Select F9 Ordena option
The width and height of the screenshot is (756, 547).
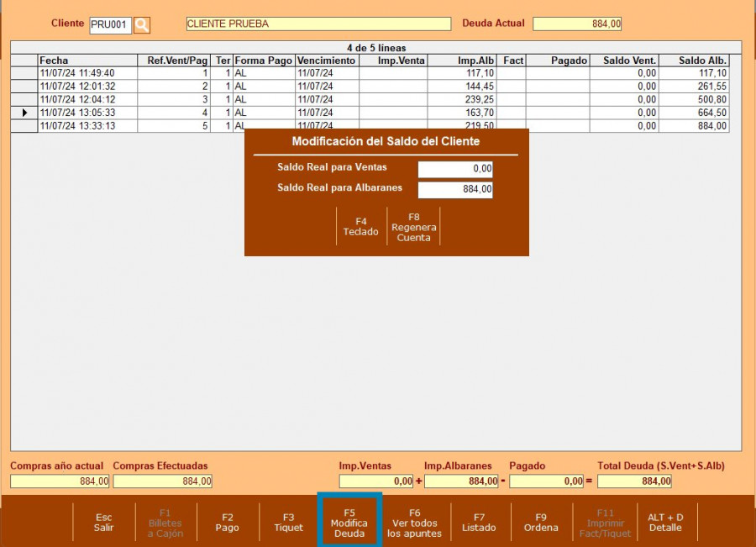541,523
